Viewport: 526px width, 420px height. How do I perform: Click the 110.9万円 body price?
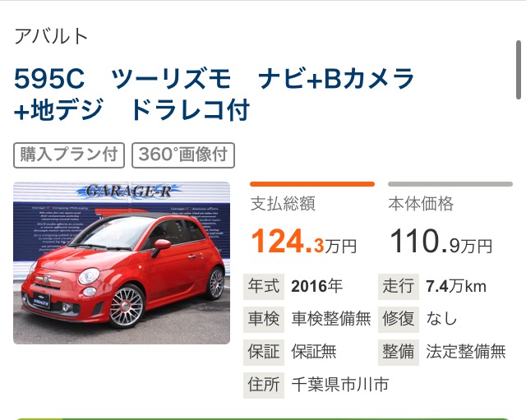point(441,241)
